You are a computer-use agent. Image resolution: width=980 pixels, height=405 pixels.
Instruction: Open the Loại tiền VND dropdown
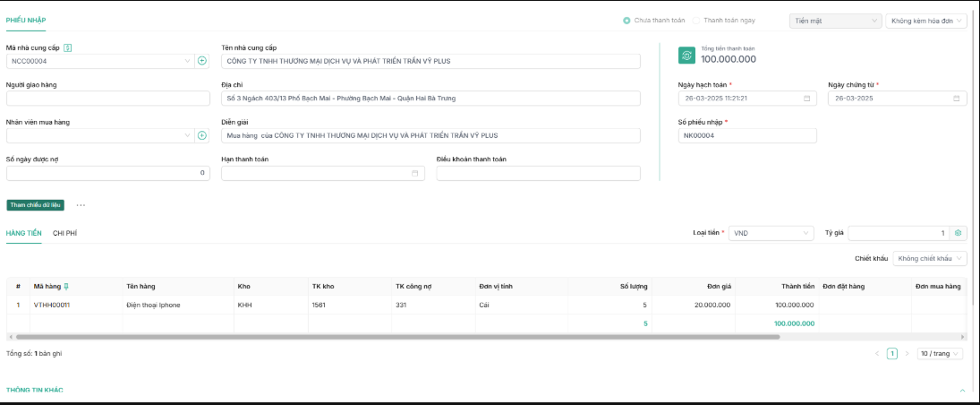click(771, 233)
